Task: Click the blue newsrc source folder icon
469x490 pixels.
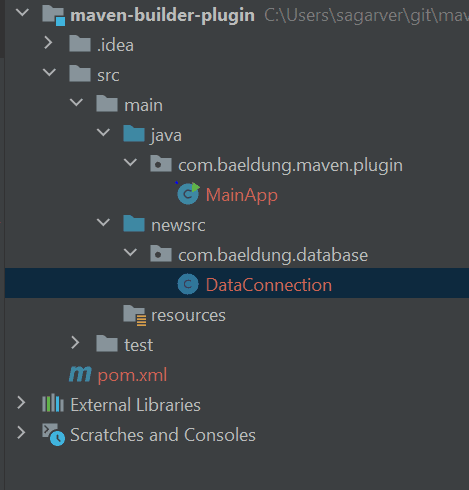Action: (134, 224)
